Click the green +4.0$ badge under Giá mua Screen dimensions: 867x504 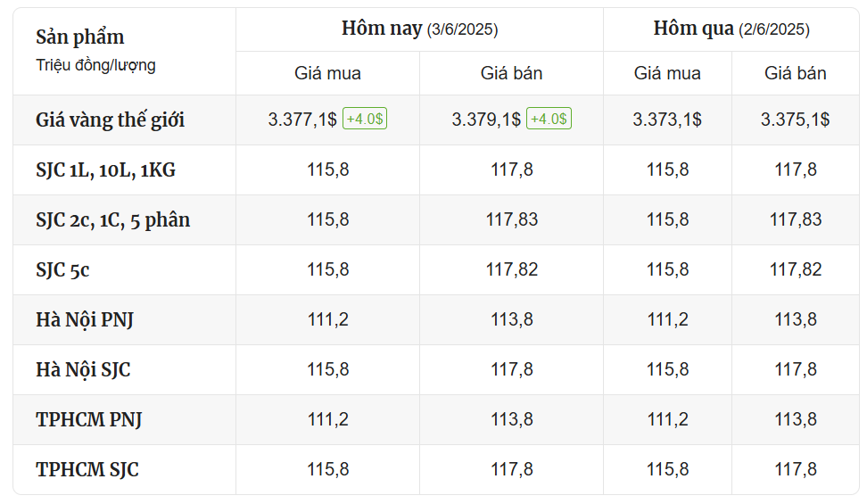(x=365, y=119)
